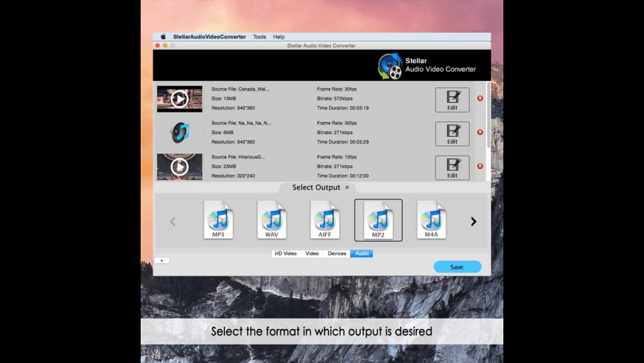This screenshot has width=644, height=363.
Task: Select the MP3 output format icon
Action: pos(218,220)
